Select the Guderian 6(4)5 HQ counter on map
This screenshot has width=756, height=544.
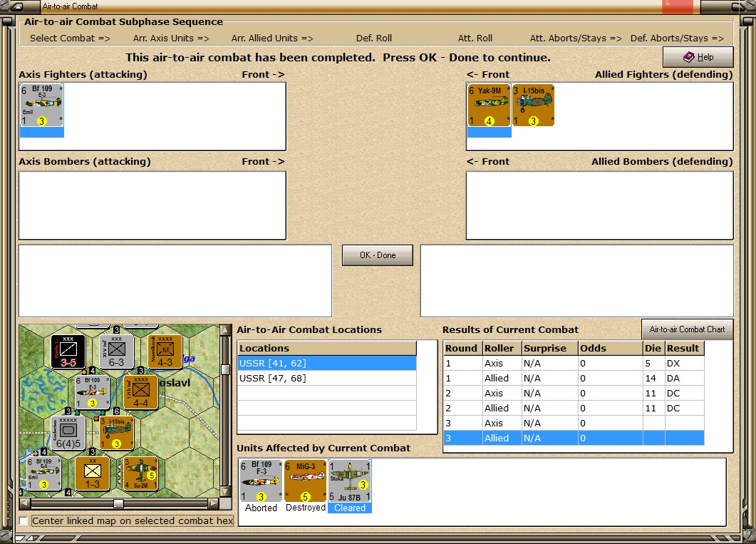click(x=68, y=433)
